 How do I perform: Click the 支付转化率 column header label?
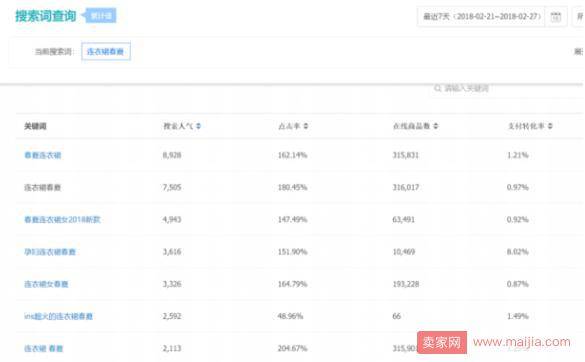tap(526, 126)
